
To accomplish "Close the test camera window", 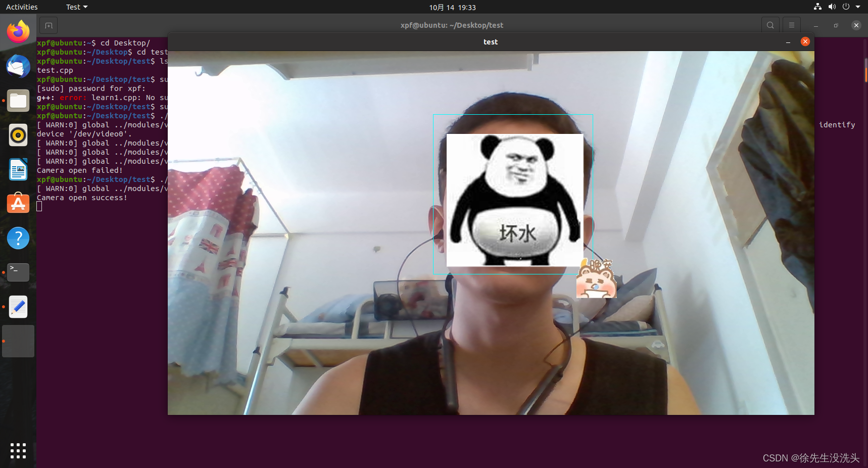I will click(805, 41).
